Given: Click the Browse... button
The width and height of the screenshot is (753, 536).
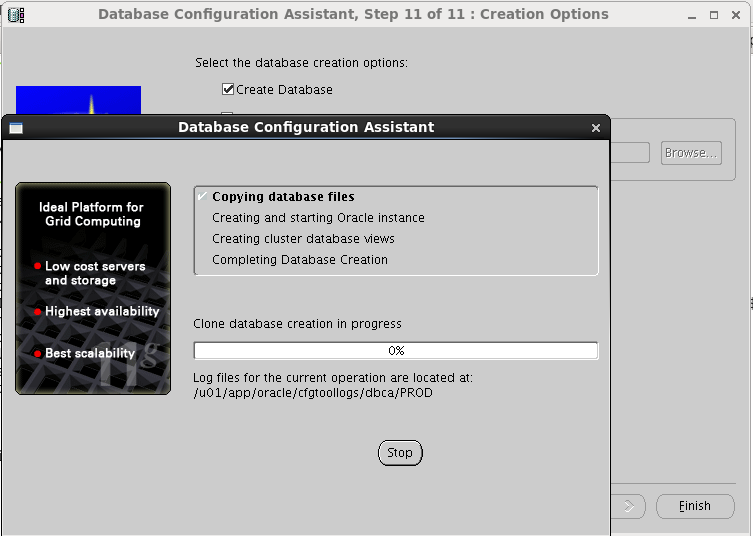Looking at the screenshot, I should (691, 153).
